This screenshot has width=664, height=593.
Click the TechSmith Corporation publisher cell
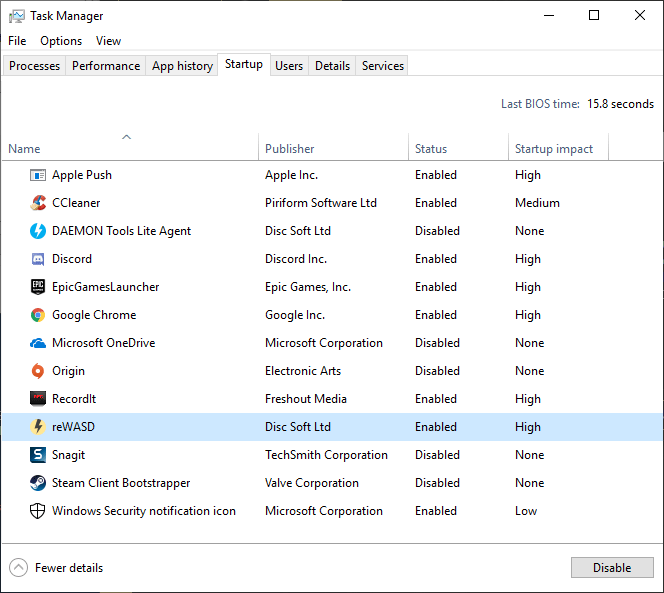(x=326, y=455)
